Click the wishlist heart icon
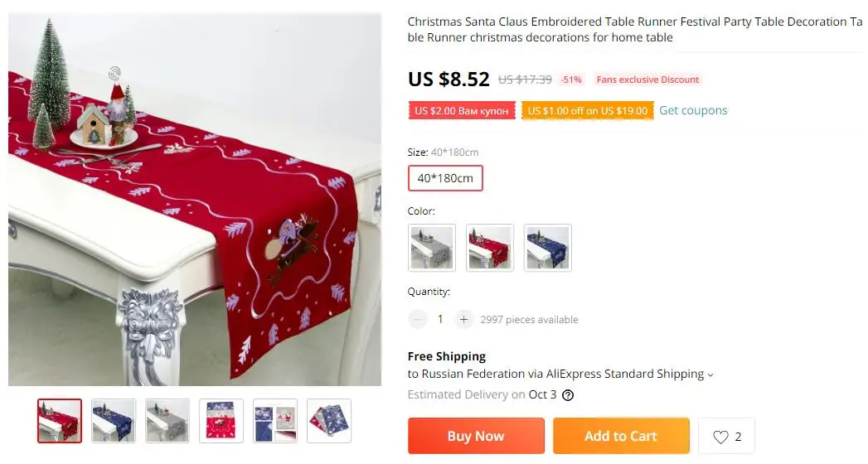This screenshot has height=464, width=868. [x=720, y=437]
